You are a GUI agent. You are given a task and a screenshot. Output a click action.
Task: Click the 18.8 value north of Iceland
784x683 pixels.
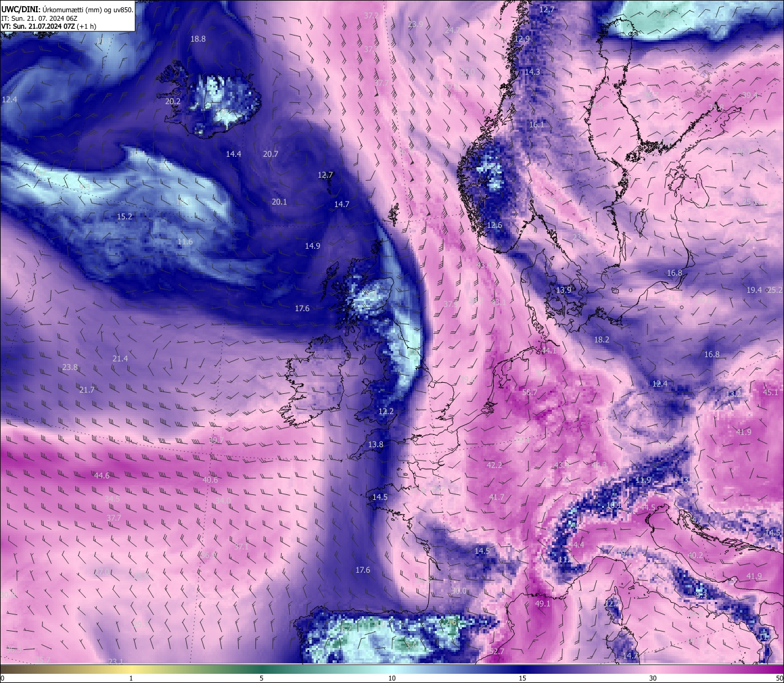198,39
